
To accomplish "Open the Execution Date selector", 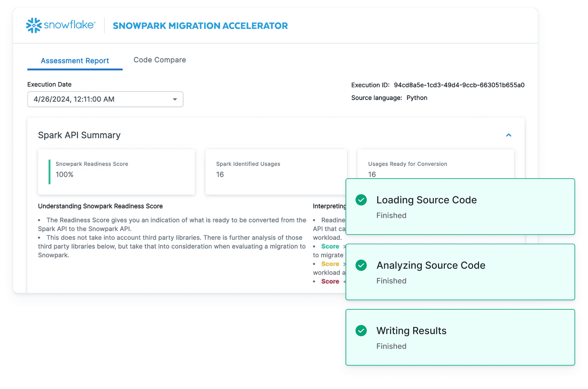I will point(105,99).
